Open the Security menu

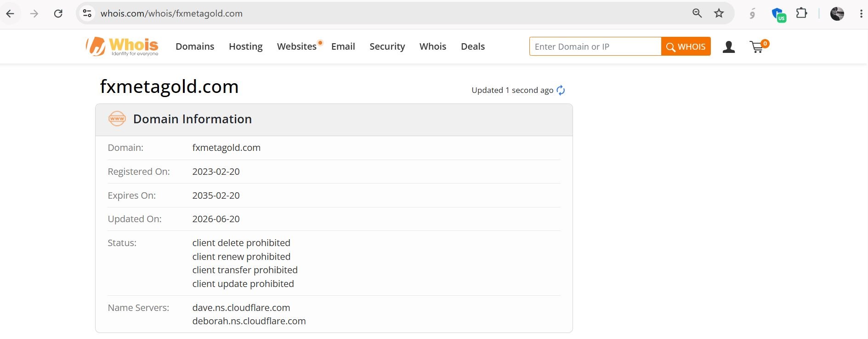(387, 46)
